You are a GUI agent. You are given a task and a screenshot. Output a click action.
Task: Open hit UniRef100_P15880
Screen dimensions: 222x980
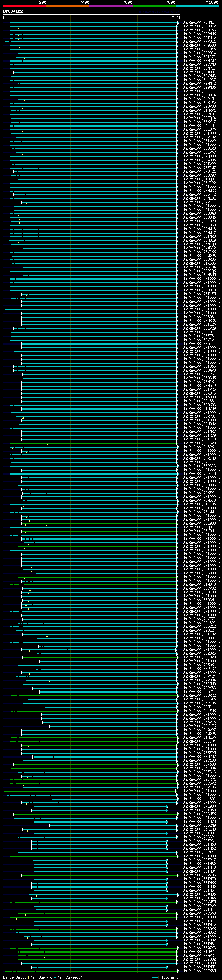[x=199, y=398]
